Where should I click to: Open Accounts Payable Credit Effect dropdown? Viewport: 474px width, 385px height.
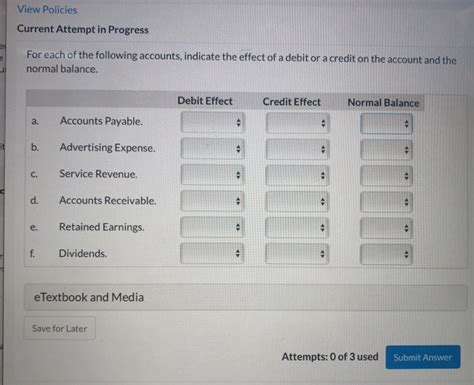coord(298,123)
